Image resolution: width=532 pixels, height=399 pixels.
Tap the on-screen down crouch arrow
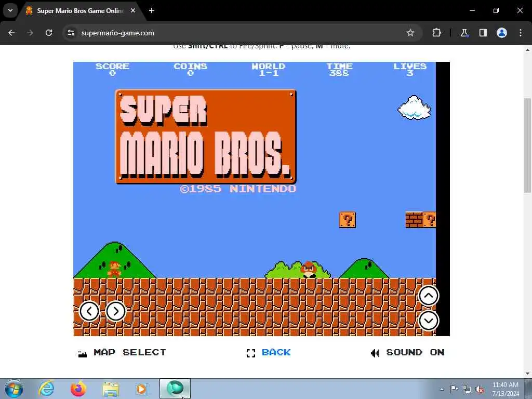(x=429, y=321)
